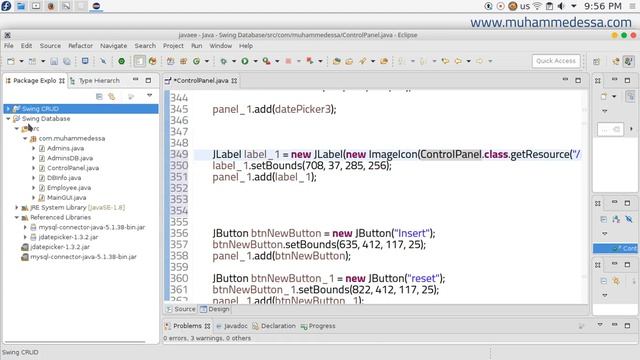Collapse the Swing Database project
This screenshot has width=640, height=360.
(8, 119)
